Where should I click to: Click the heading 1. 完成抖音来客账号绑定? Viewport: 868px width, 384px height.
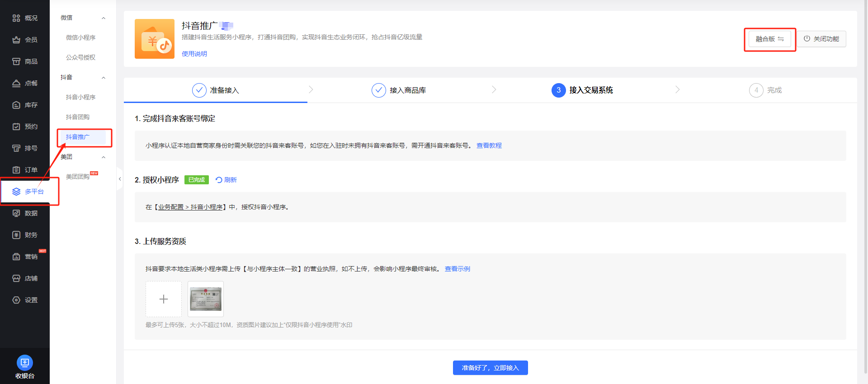click(x=175, y=118)
